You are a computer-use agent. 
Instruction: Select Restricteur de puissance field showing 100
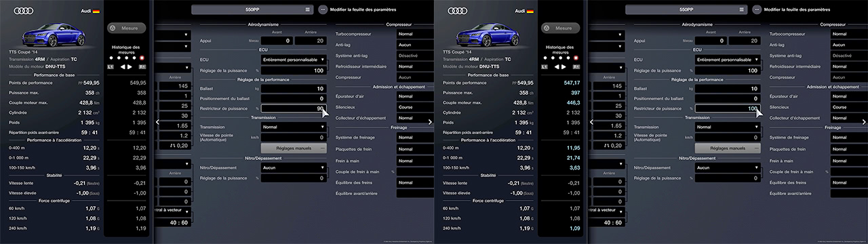coord(727,108)
